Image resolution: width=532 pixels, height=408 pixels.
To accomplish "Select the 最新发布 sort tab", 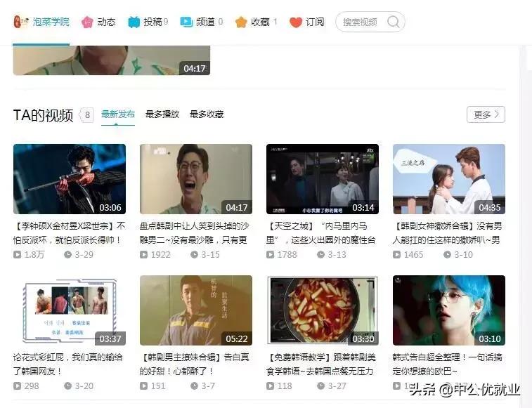I will click(x=118, y=114).
